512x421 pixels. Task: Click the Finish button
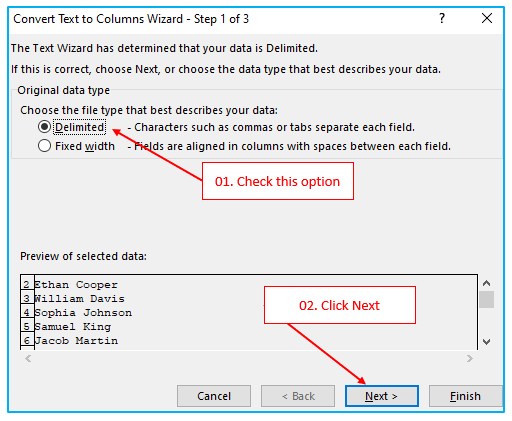[x=465, y=396]
